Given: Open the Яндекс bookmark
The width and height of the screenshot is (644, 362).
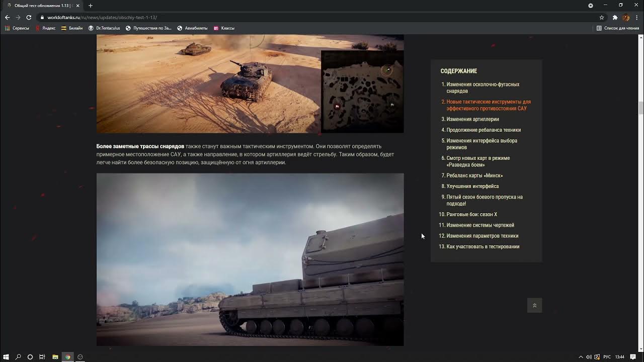Looking at the screenshot, I should 45,28.
